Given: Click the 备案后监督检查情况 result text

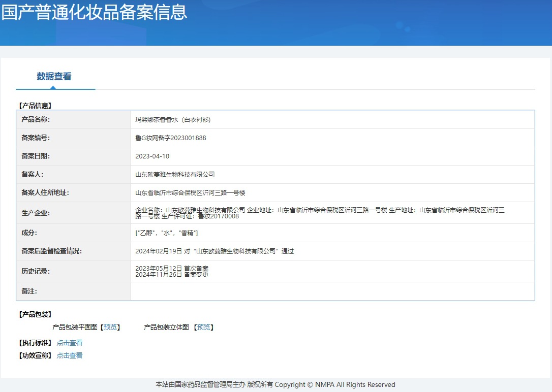Looking at the screenshot, I should (x=214, y=251).
